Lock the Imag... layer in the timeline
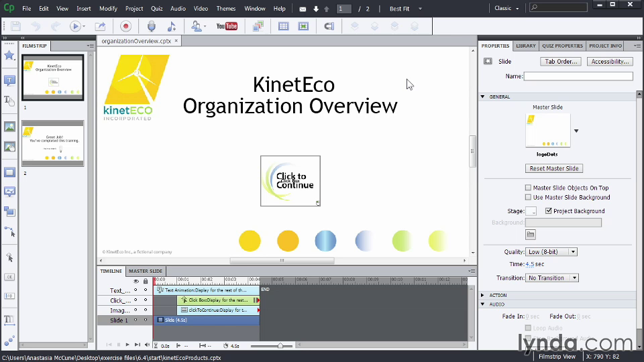This screenshot has width=644, height=362. coord(146,310)
